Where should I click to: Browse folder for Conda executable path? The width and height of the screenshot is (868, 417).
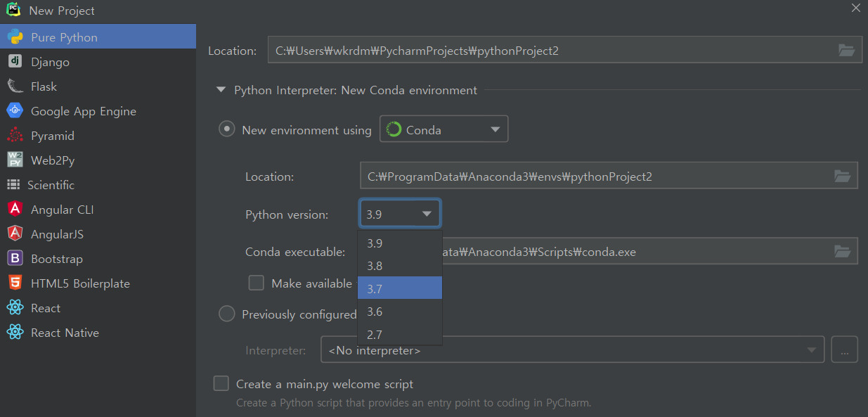pos(842,251)
